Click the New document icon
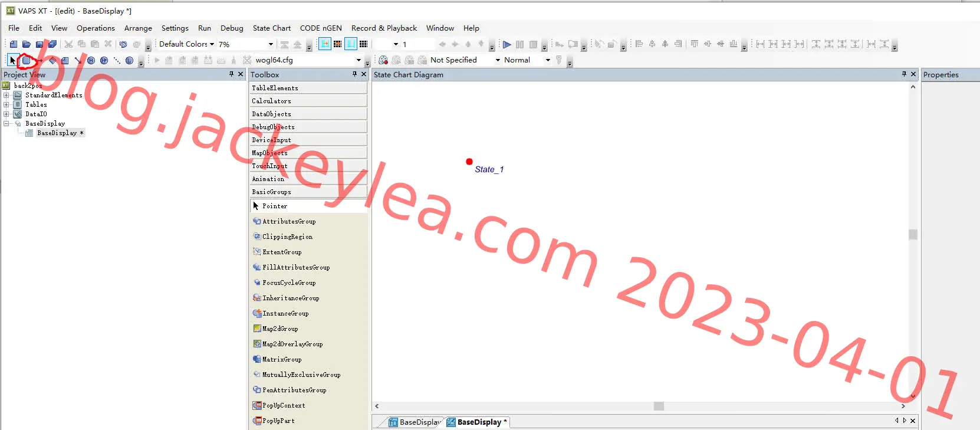Viewport: 980px width, 430px height. pos(14,44)
